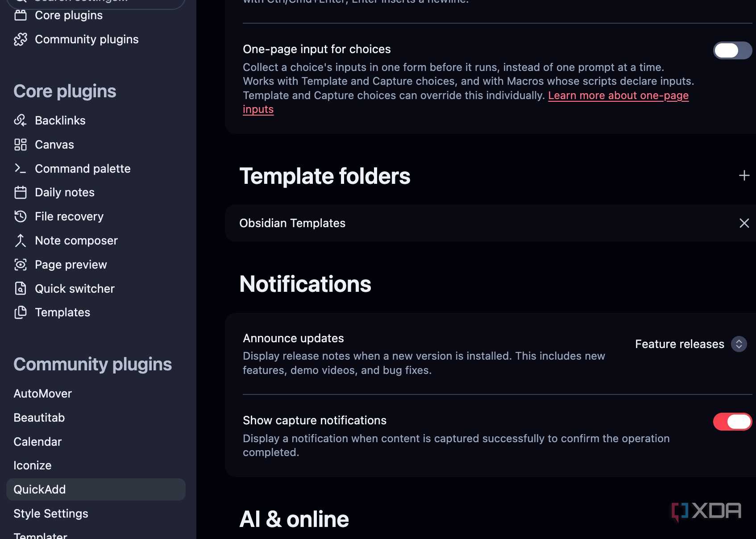Open Calendar plugin settings

96,442
